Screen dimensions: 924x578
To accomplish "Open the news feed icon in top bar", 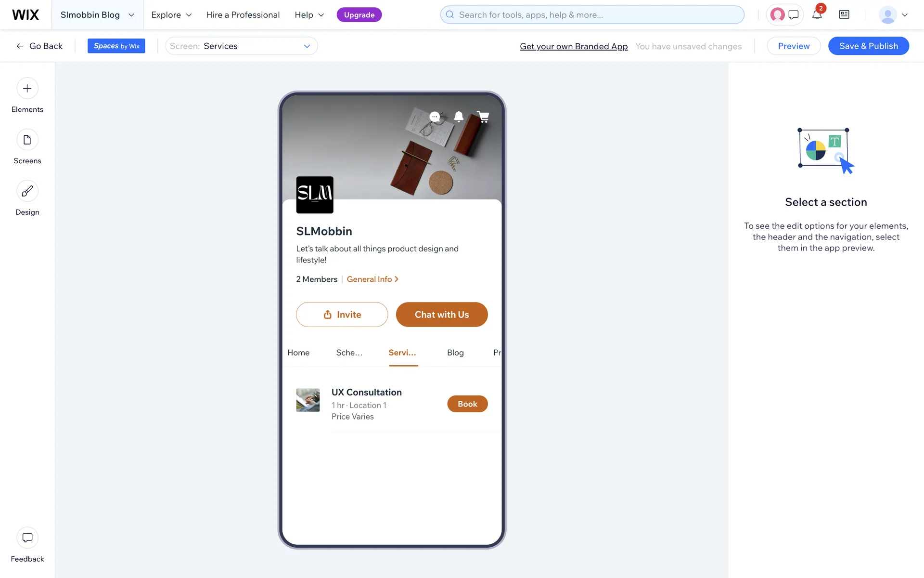I will coord(844,14).
